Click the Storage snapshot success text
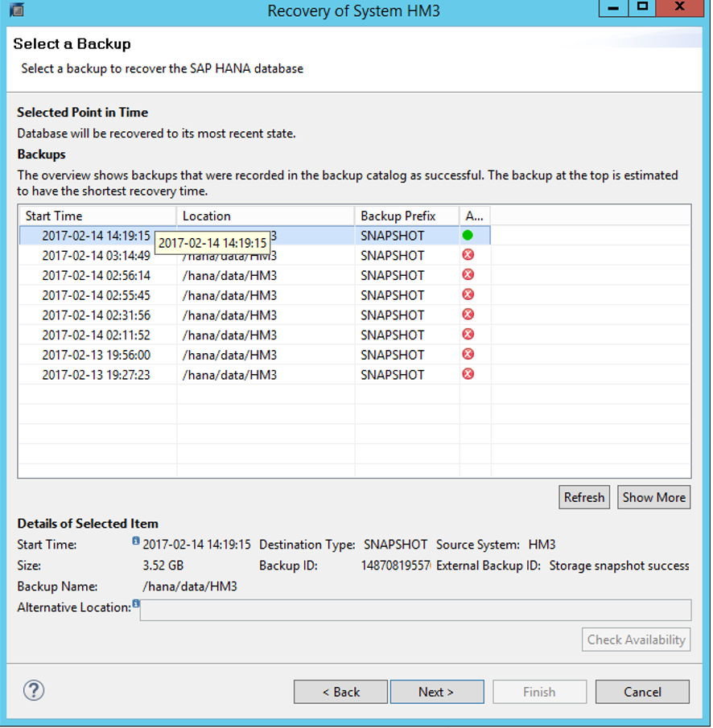Image resolution: width=713 pixels, height=728 pixels. pos(619,566)
